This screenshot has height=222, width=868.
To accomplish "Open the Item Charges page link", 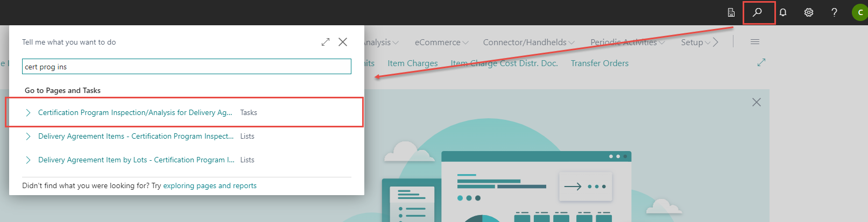I will click(413, 63).
